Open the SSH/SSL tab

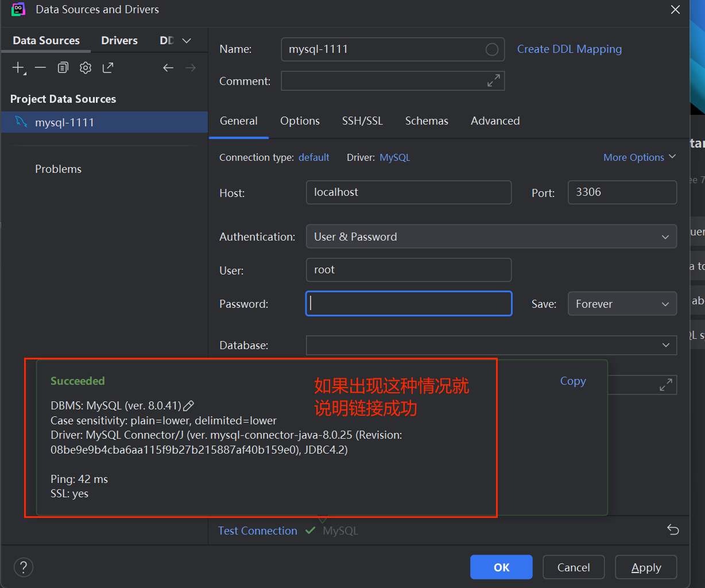[362, 121]
